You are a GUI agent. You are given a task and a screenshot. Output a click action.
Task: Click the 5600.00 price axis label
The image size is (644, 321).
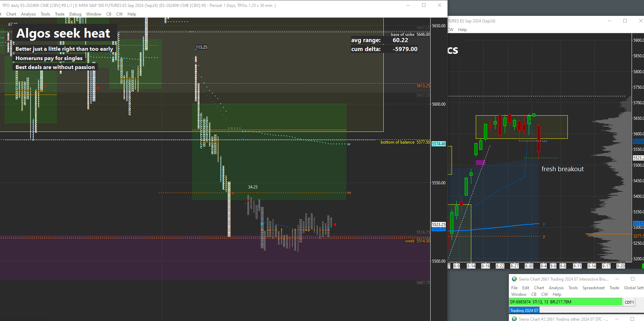[x=439, y=104]
